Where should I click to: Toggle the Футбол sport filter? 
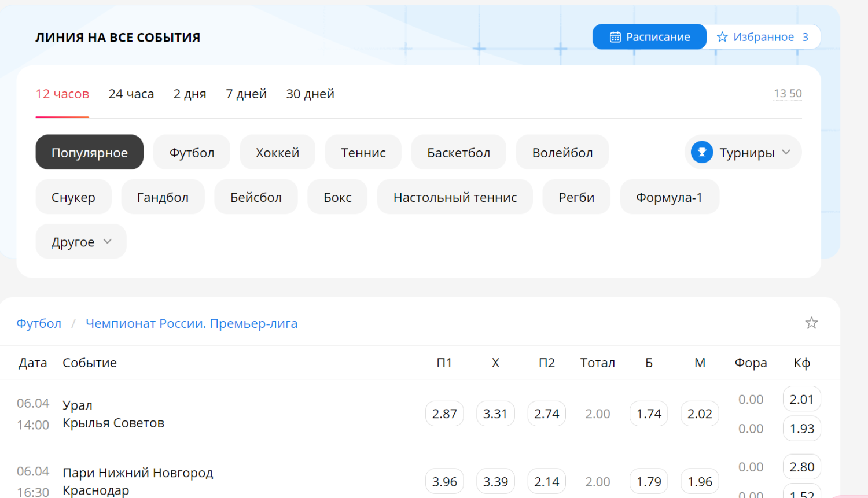coord(192,153)
